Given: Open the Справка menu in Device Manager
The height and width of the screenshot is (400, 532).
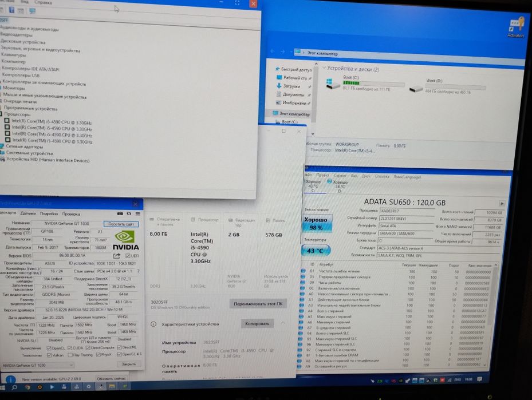Looking at the screenshot, I should pyautogui.click(x=43, y=2).
